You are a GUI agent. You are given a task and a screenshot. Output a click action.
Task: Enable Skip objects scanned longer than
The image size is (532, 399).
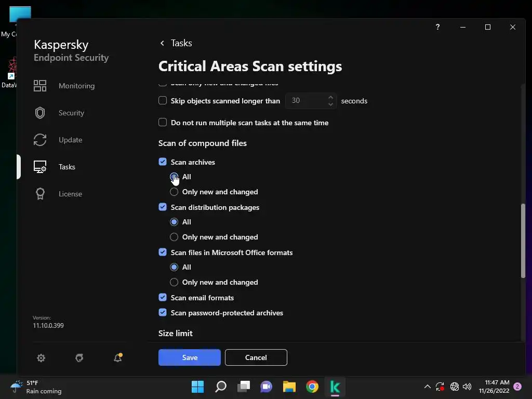(x=163, y=100)
